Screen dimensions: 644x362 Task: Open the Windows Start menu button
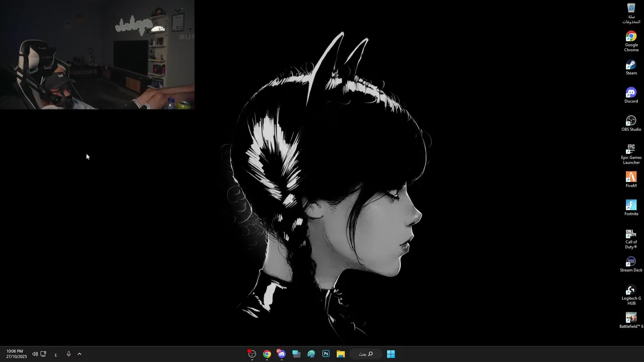pyautogui.click(x=391, y=354)
